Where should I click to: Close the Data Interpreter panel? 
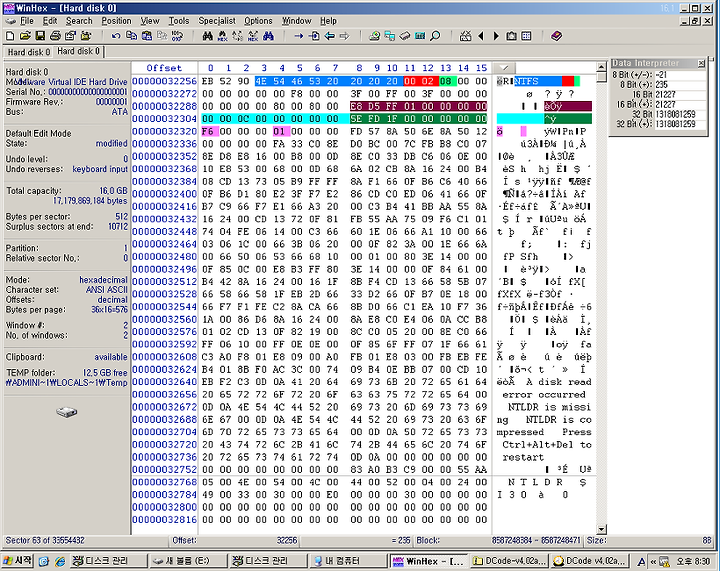click(x=701, y=63)
